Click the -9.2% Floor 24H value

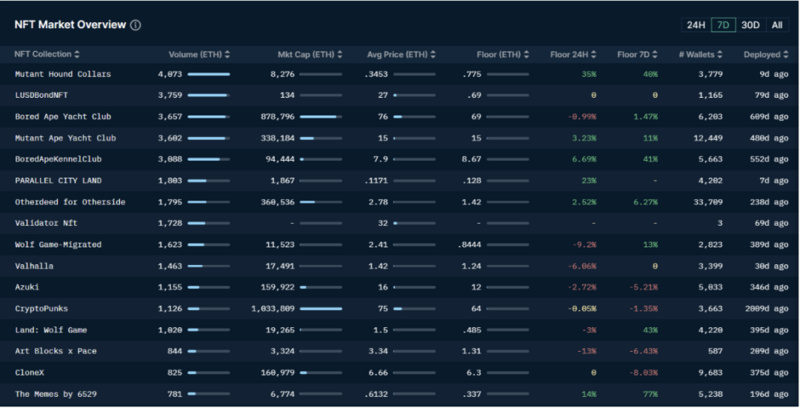pyautogui.click(x=584, y=245)
